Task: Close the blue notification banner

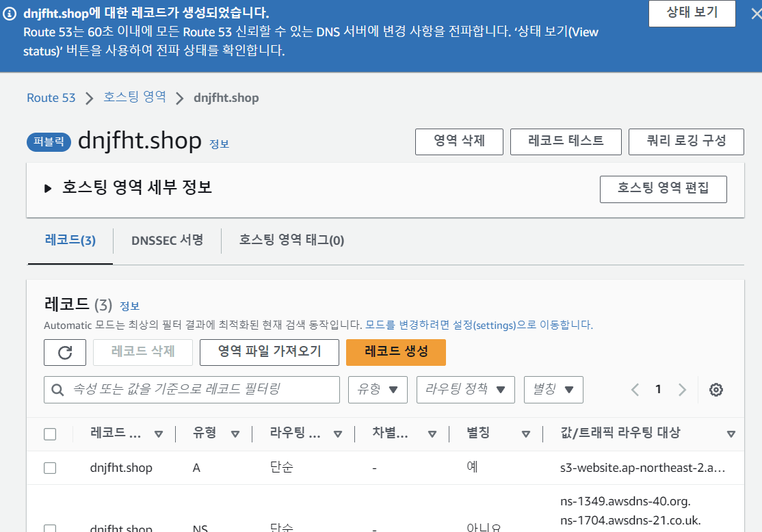Action: coord(757,14)
